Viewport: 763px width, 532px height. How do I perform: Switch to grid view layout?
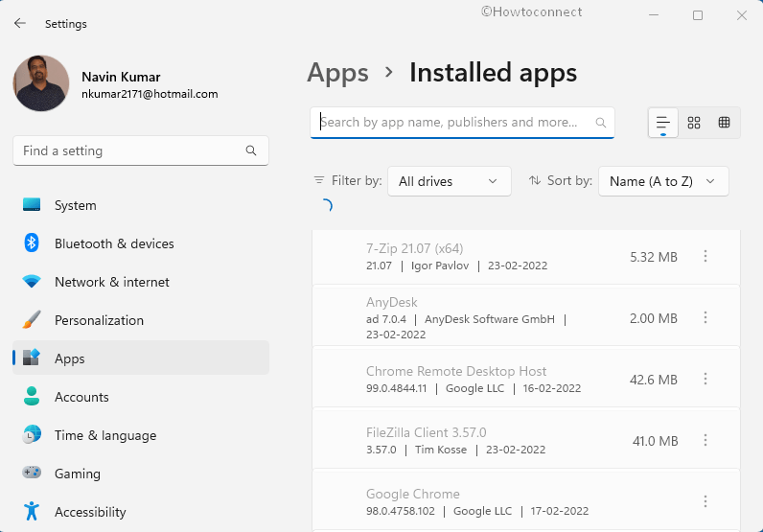[x=694, y=123]
